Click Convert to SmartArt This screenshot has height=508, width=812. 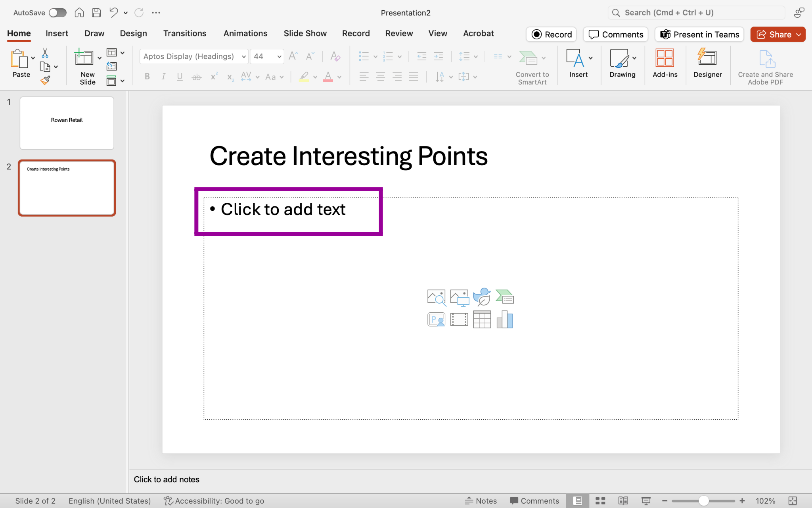[532, 67]
